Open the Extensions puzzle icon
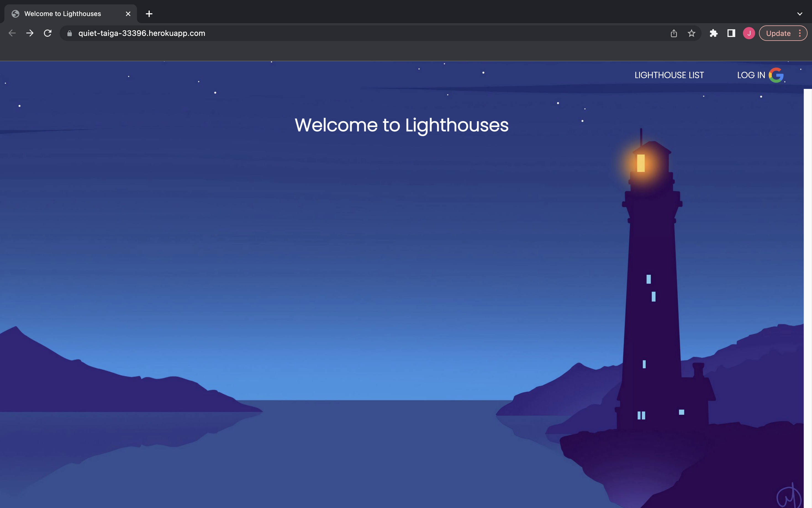This screenshot has height=508, width=812. [713, 33]
